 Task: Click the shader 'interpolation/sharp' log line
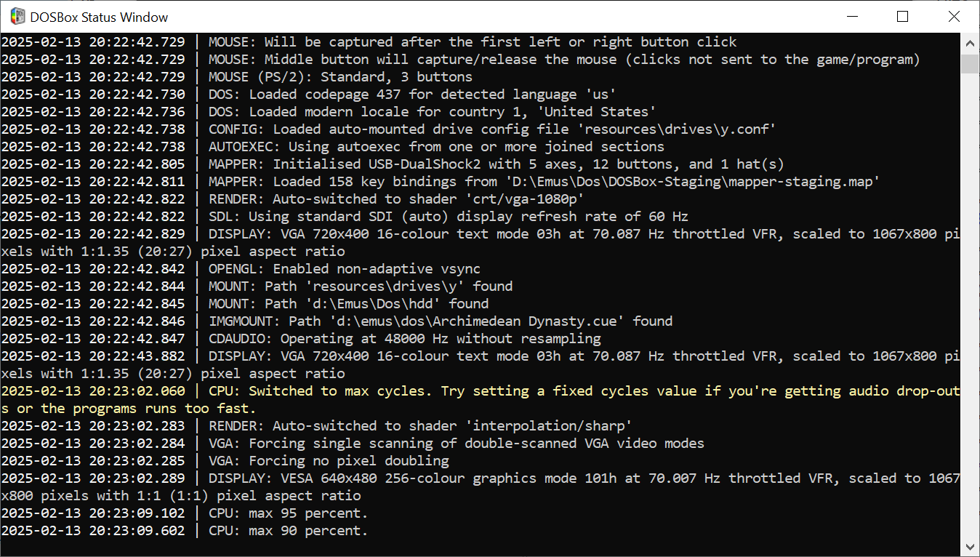tap(316, 425)
